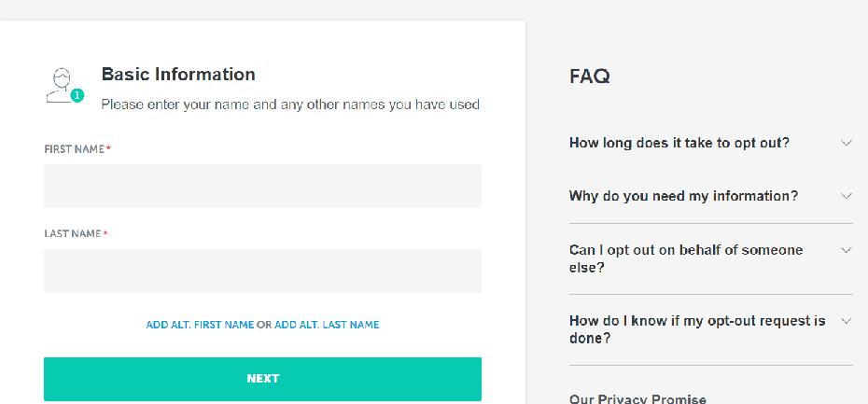The image size is (868, 404).
Task: Expand chevron for 'Can I opt out on behalf' question
Action: pyautogui.click(x=846, y=250)
